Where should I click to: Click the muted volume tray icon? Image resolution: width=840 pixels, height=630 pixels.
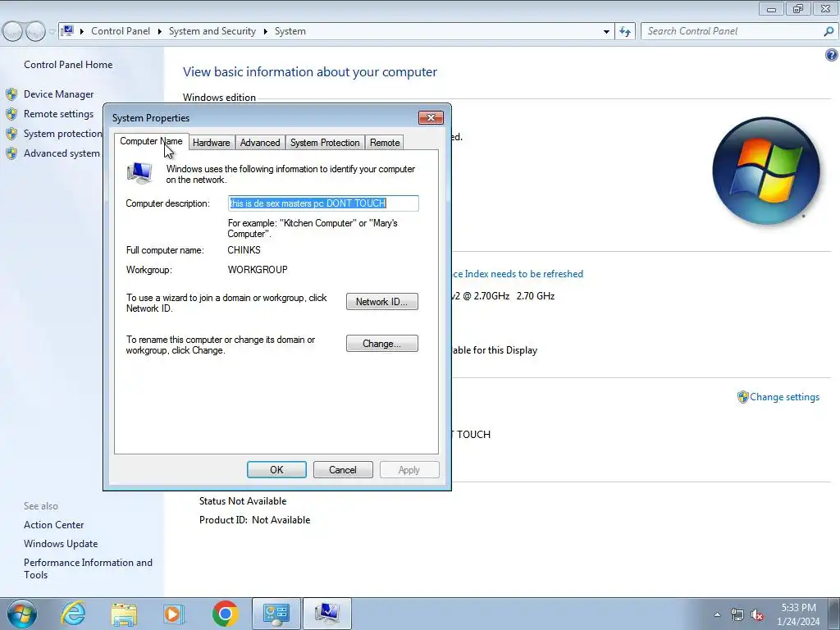pyautogui.click(x=757, y=615)
